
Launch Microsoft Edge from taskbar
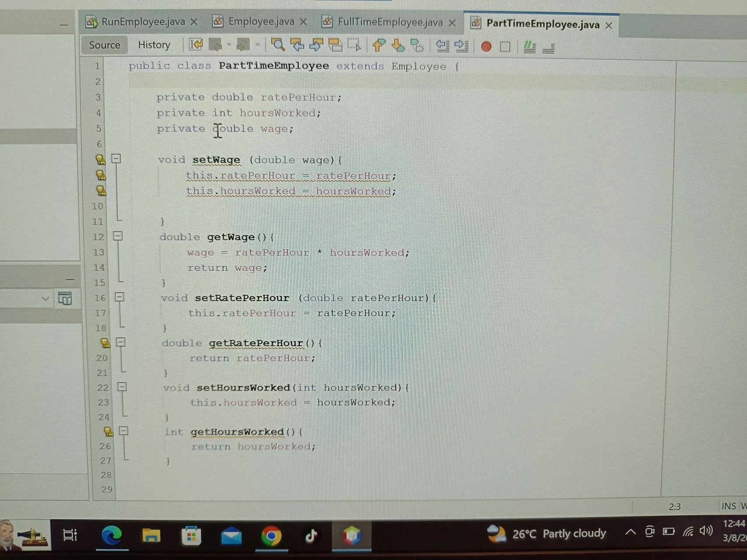112,535
